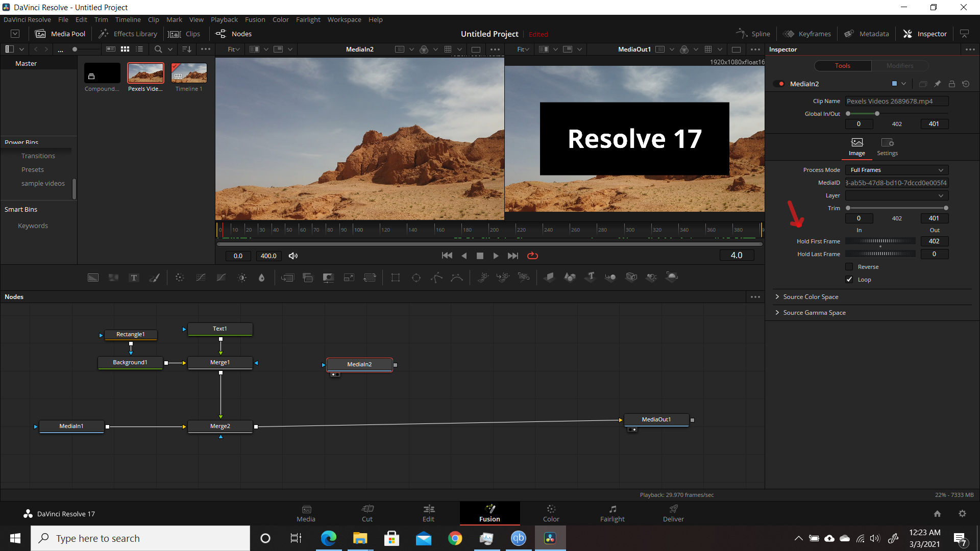980x551 pixels.
Task: Adjust the Hold First Frame slider
Action: 880,241
